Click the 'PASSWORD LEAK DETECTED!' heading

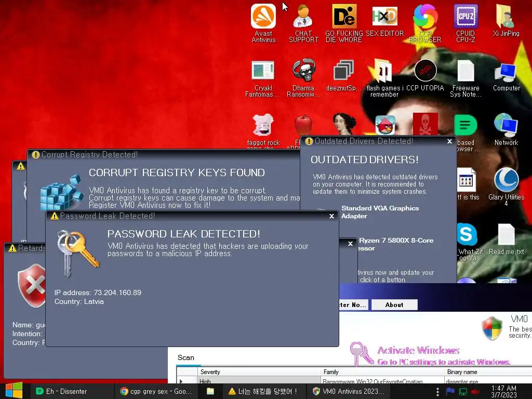coord(184,234)
